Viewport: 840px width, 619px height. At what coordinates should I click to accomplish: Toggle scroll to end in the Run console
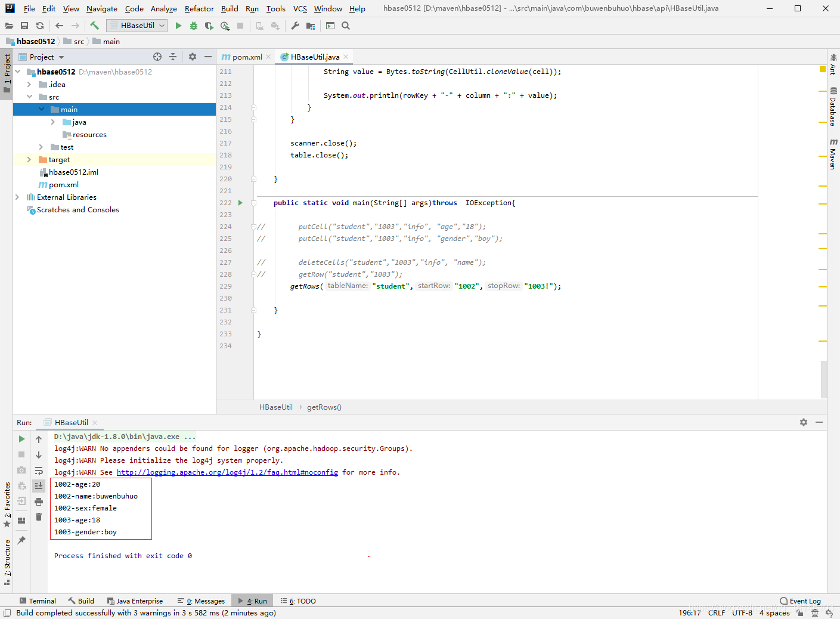click(x=39, y=486)
